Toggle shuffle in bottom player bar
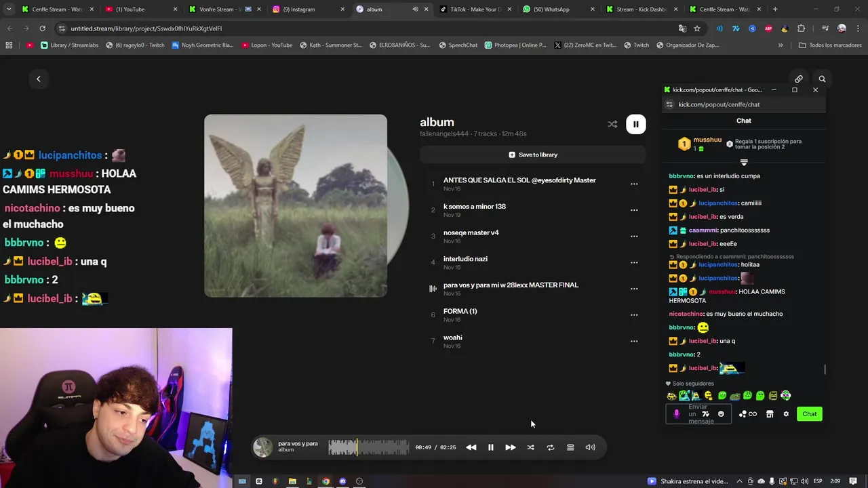Screen dimensions: 868x488 [530, 447]
